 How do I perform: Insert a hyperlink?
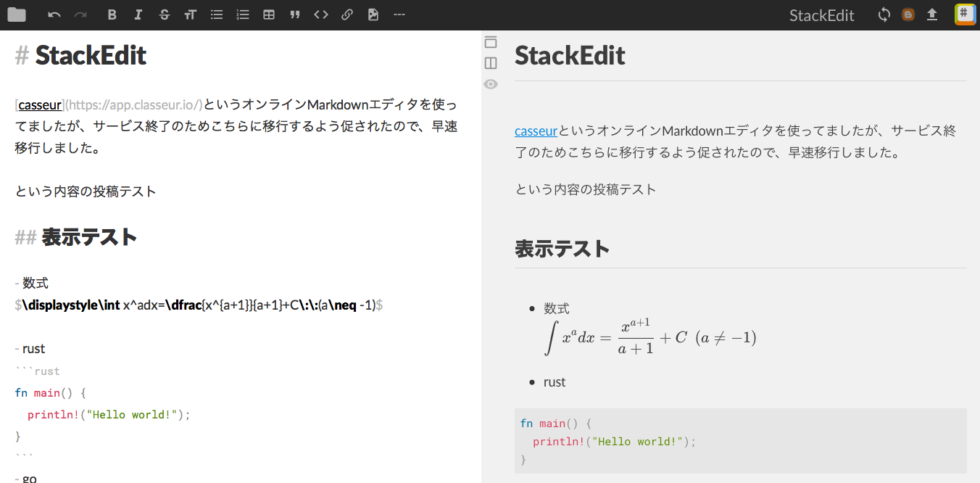347,14
